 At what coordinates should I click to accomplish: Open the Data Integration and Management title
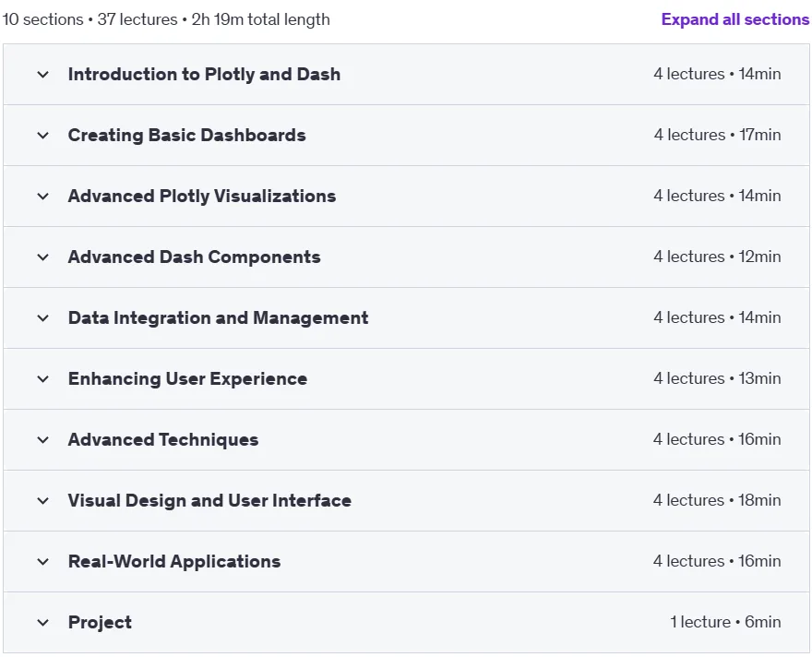218,317
